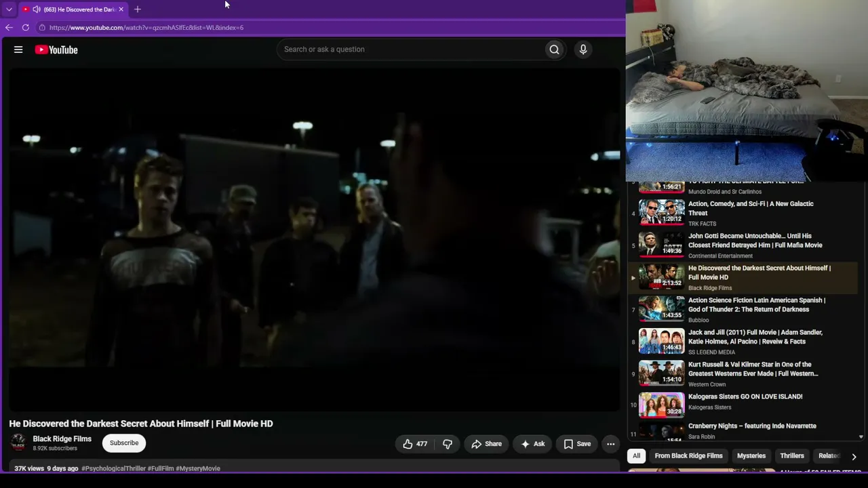Expand the browser tab list dropdown

9,9
